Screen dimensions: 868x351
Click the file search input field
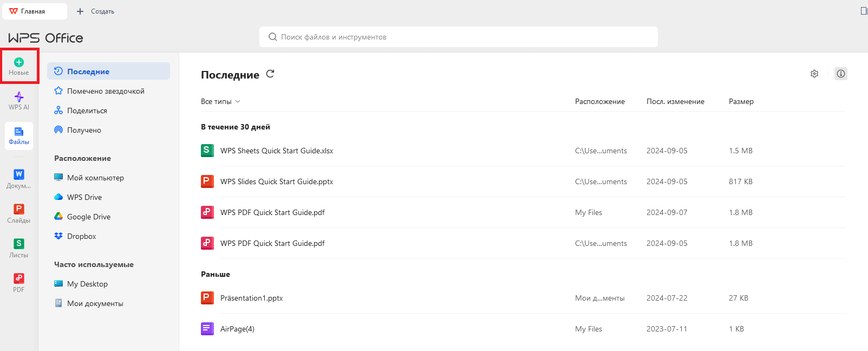click(x=458, y=37)
